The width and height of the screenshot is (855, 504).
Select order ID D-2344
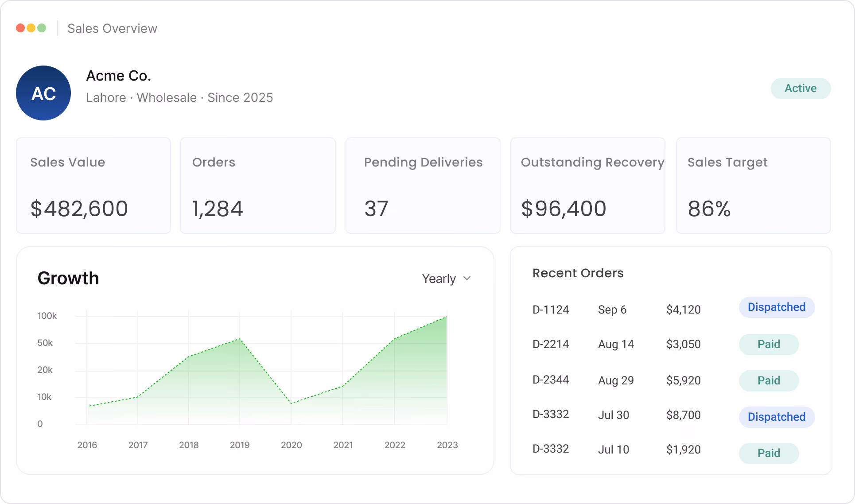[551, 380]
